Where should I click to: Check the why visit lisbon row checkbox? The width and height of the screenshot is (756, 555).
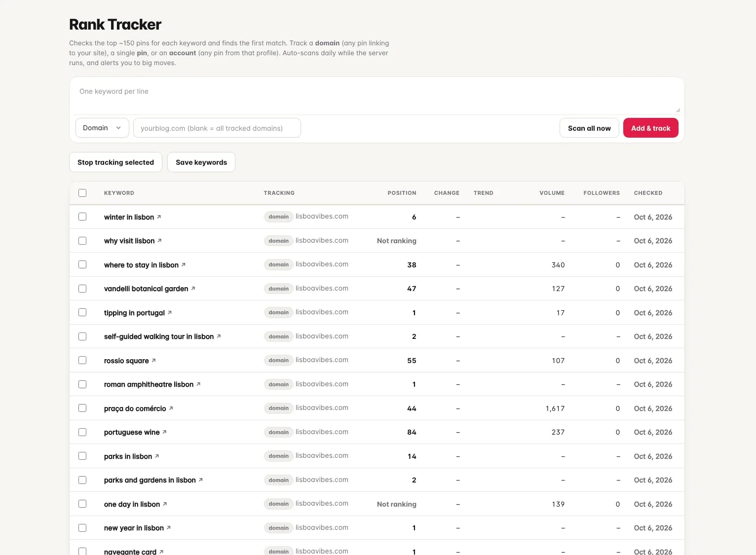(x=82, y=241)
